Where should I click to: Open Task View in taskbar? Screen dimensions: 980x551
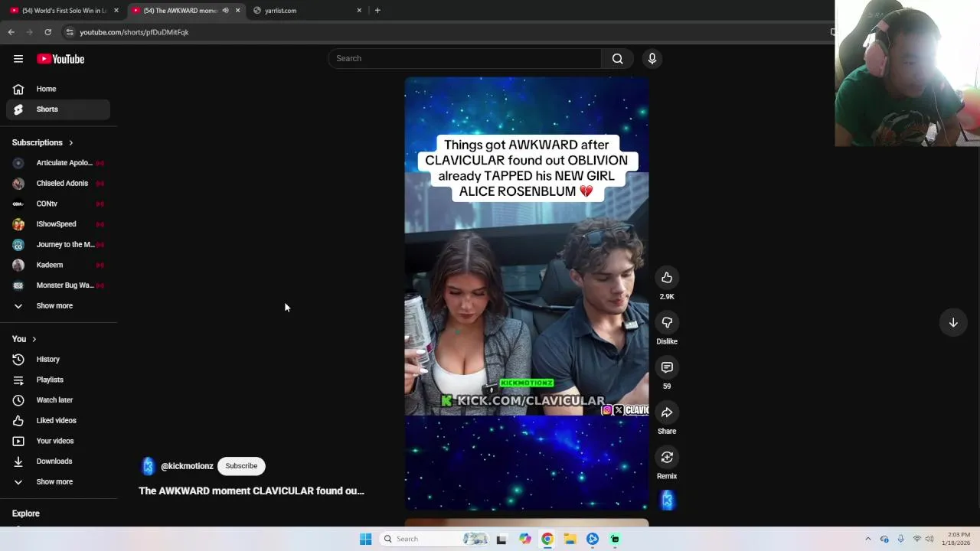(501, 539)
